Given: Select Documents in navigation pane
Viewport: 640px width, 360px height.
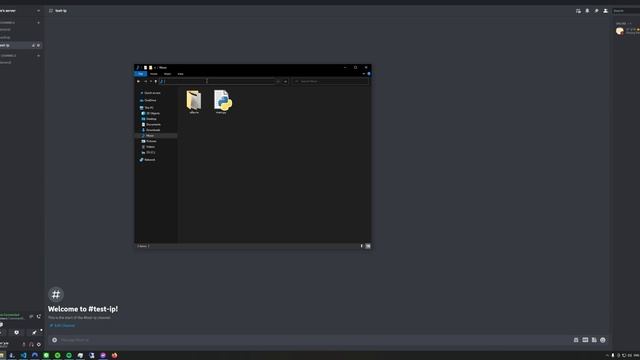Looking at the screenshot, I should pos(153,124).
